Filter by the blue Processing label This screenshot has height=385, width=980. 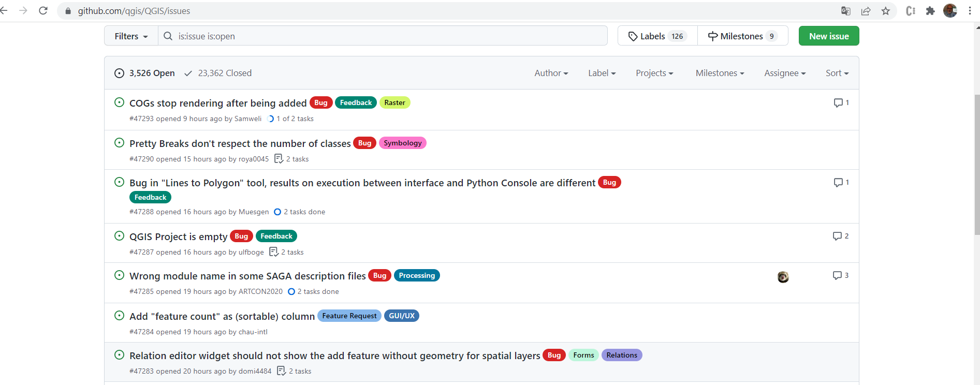click(417, 275)
